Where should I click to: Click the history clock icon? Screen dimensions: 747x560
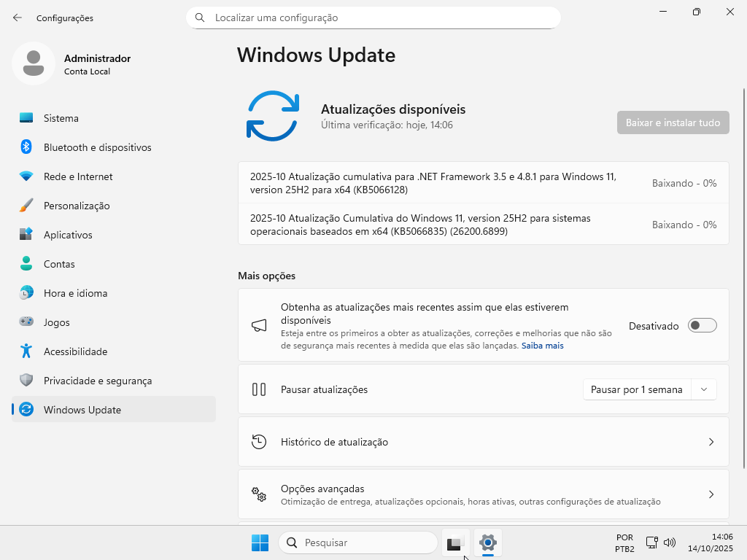pyautogui.click(x=259, y=442)
